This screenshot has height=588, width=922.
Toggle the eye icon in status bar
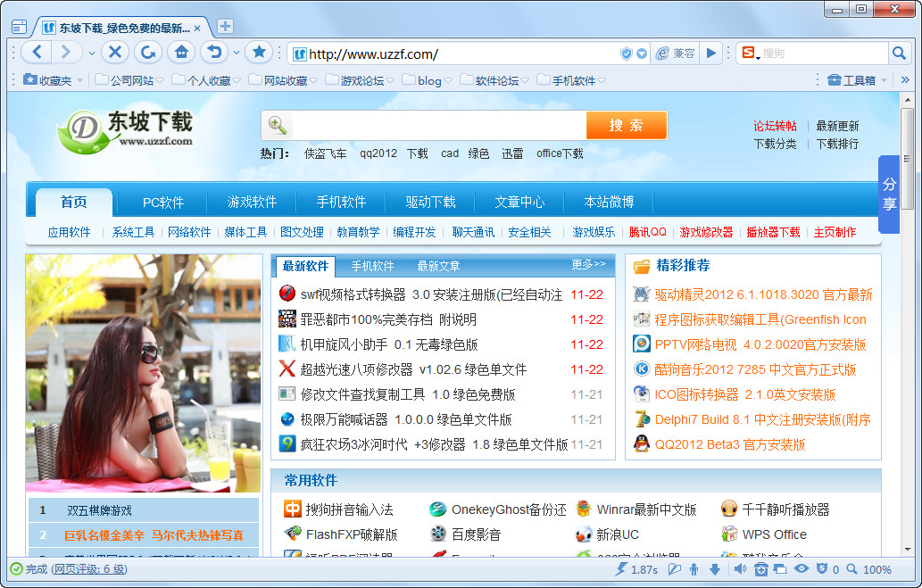pos(801,569)
